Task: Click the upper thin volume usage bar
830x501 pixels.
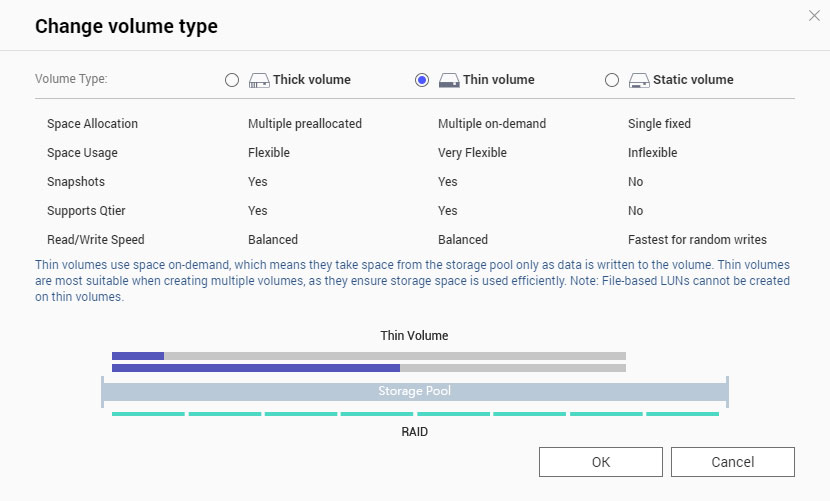Action: (368, 355)
